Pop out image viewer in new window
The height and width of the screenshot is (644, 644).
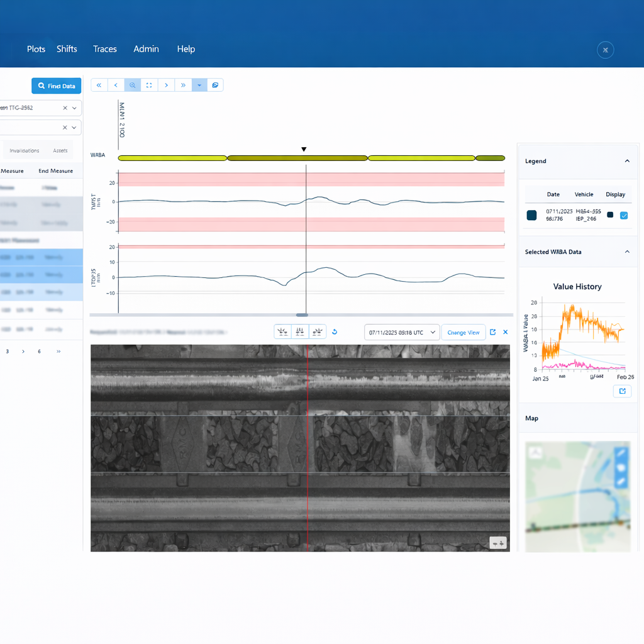(x=493, y=332)
